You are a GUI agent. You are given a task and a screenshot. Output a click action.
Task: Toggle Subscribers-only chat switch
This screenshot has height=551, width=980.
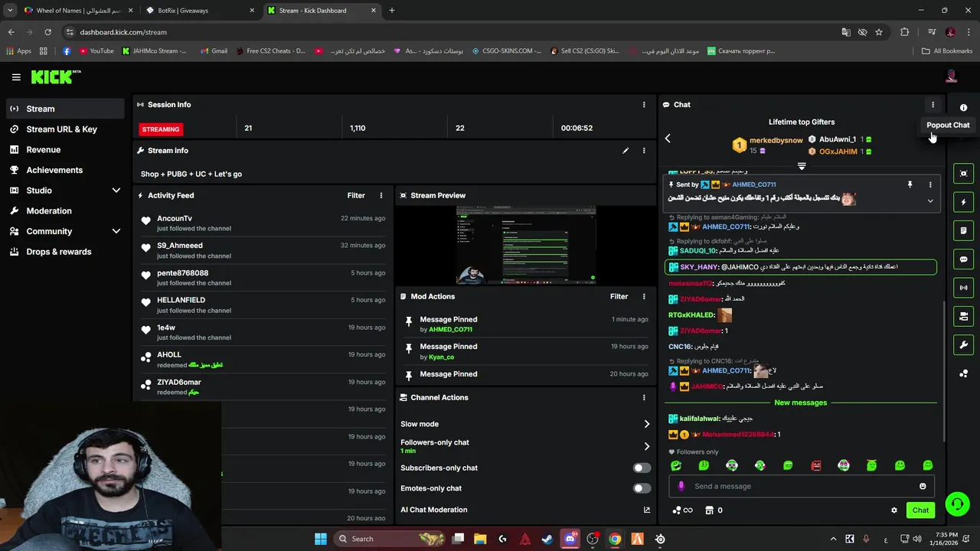(642, 468)
